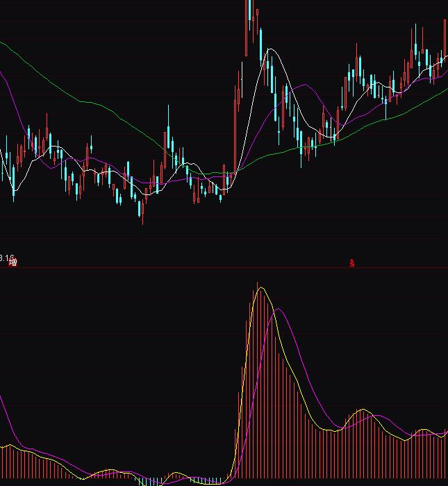Select the 3.16 price label
Viewport: 448px width, 486px height.
(x=6, y=257)
